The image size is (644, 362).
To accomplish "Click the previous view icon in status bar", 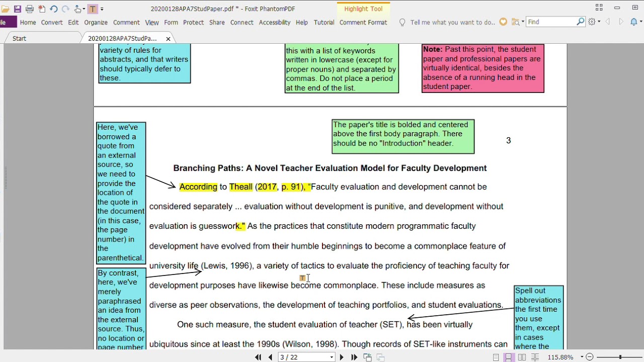I will pos(368,357).
